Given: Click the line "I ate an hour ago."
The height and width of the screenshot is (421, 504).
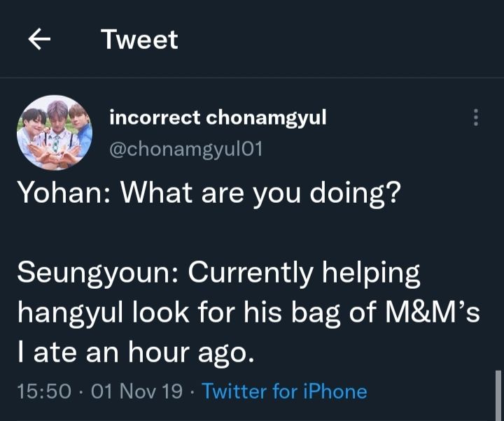Looking at the screenshot, I should (133, 352).
